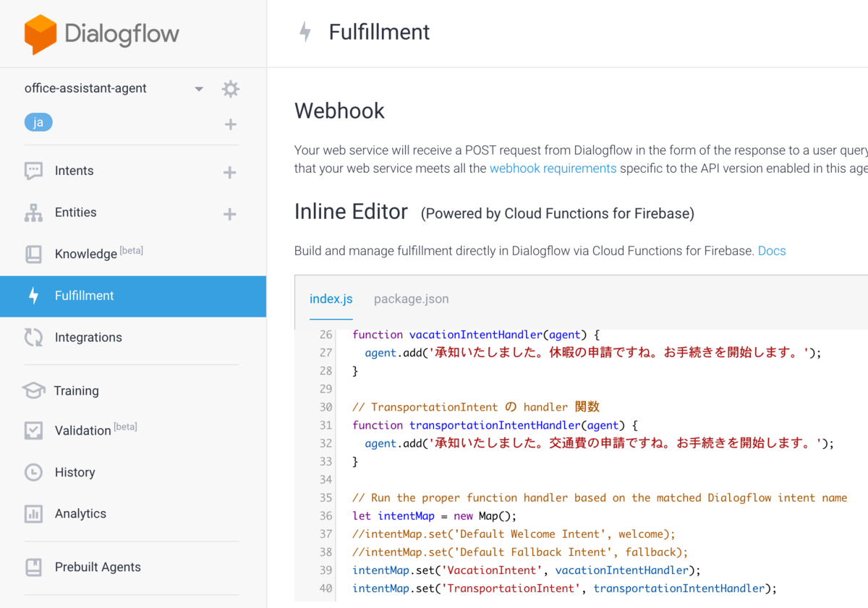Click the Fulfillment header lightning icon
This screenshot has width=868, height=608.
pos(305,32)
